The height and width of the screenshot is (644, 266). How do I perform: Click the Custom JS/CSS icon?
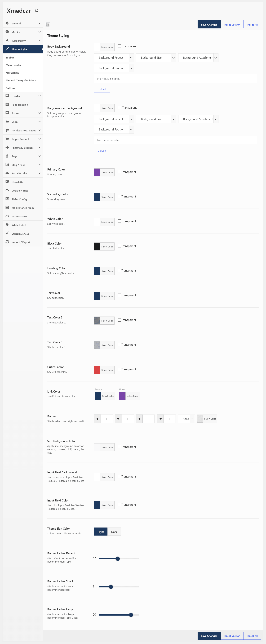[7, 233]
